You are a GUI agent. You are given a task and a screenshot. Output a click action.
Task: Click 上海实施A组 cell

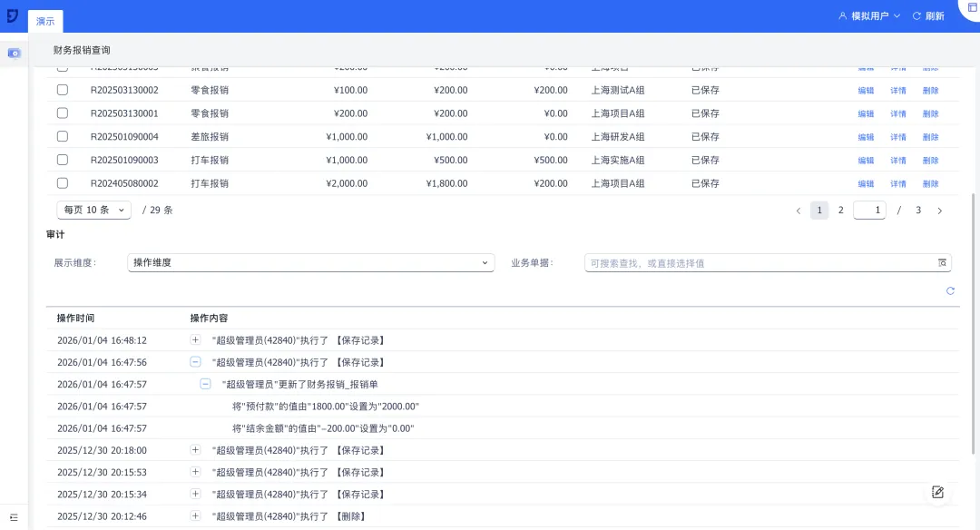[618, 160]
